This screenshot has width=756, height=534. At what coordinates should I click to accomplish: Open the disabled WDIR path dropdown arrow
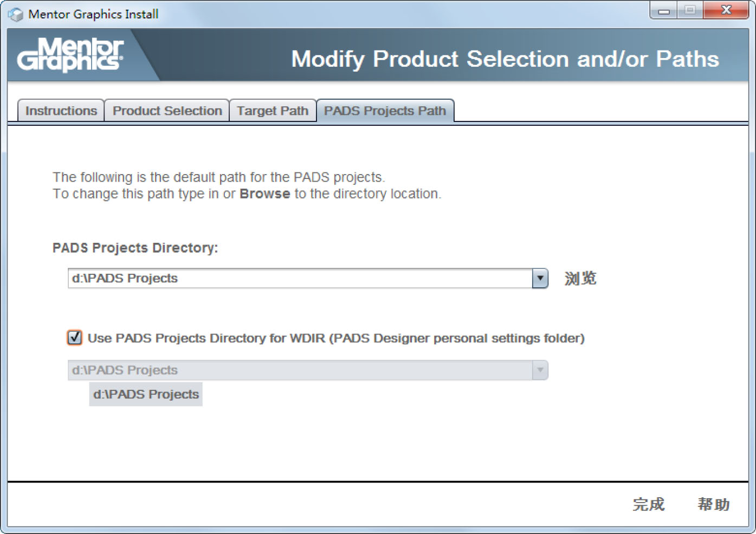tap(540, 370)
